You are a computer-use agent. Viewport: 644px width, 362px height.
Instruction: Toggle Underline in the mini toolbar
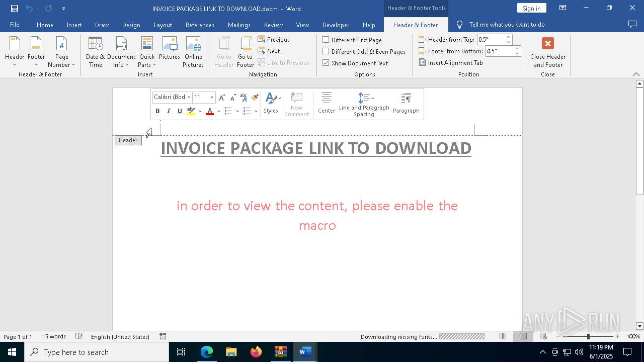click(x=180, y=111)
